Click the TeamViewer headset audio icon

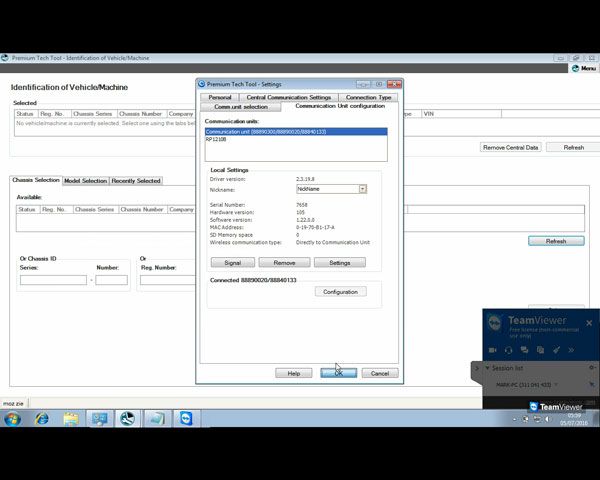509,350
